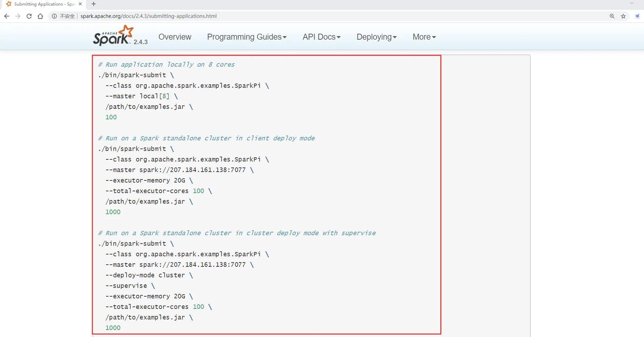View site security info icon
The width and height of the screenshot is (644, 337).
pos(54,16)
